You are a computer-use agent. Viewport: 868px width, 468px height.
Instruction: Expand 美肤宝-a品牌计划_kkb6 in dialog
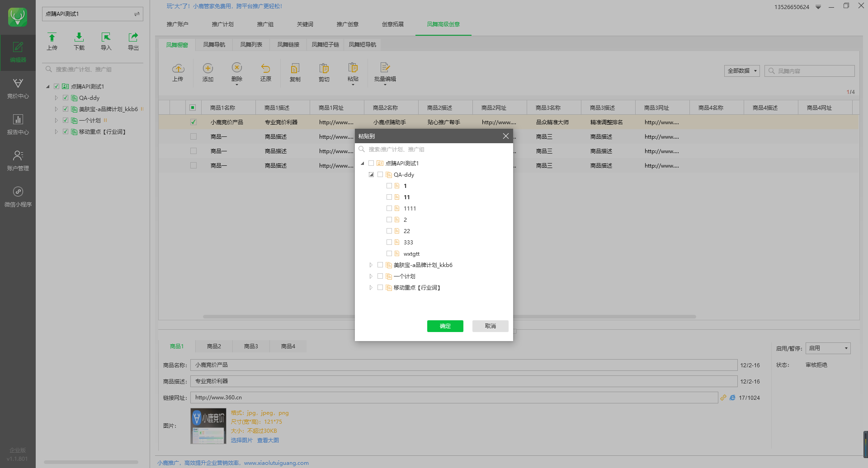click(x=371, y=265)
